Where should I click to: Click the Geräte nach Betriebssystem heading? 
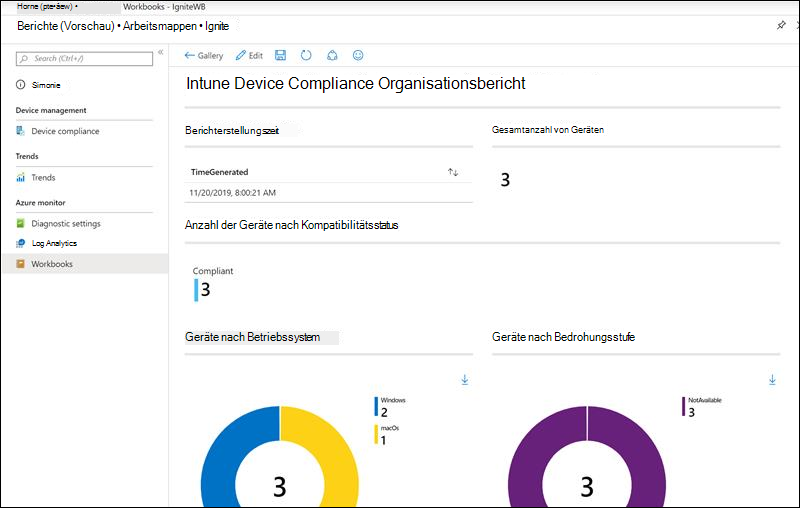(253, 337)
